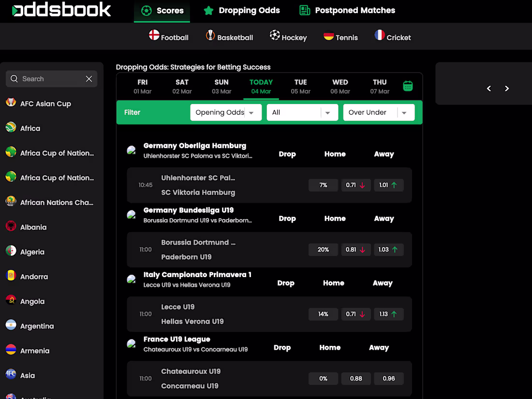Click the Armenia flag icon
The image size is (532, 399).
pos(11,350)
